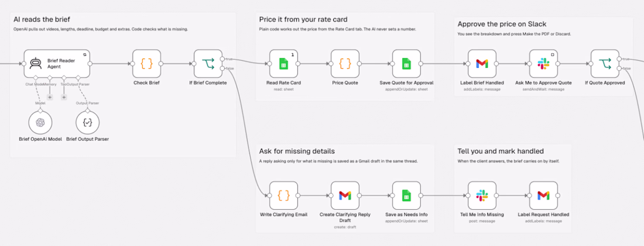Open Ask Me to Approve Quote Slack node
The height and width of the screenshot is (246, 644).
pos(543,64)
